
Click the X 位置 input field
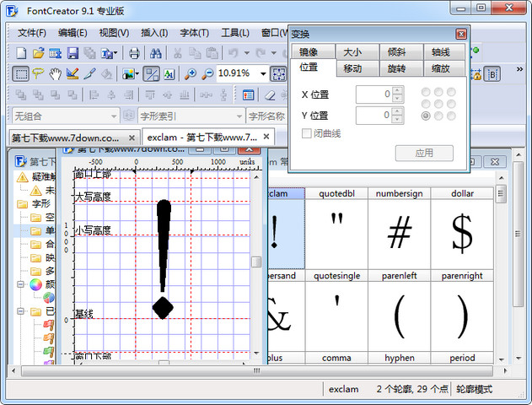point(373,94)
